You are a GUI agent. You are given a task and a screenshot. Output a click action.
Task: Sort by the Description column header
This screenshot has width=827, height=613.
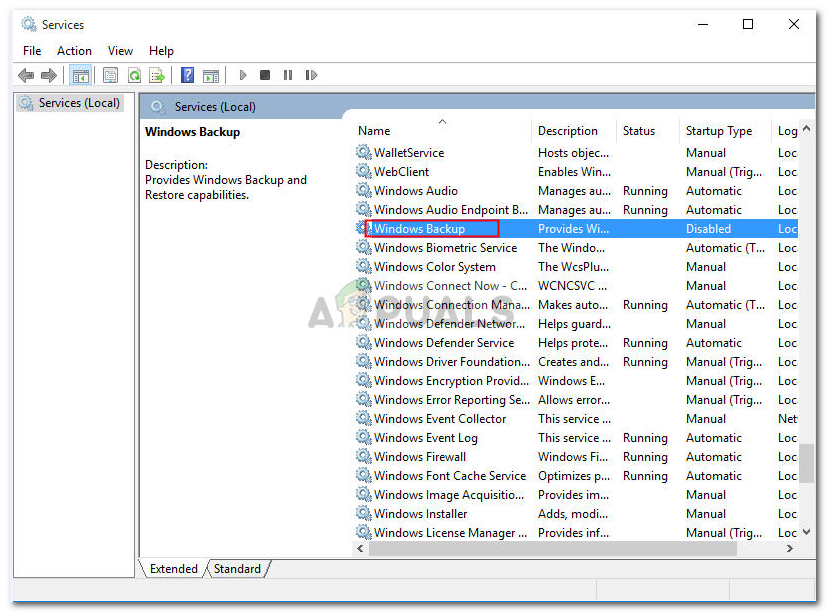point(574,131)
